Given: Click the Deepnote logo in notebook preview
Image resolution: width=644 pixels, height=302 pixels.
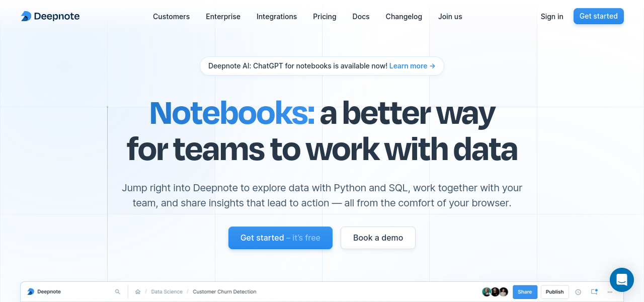Looking at the screenshot, I should click(44, 292).
